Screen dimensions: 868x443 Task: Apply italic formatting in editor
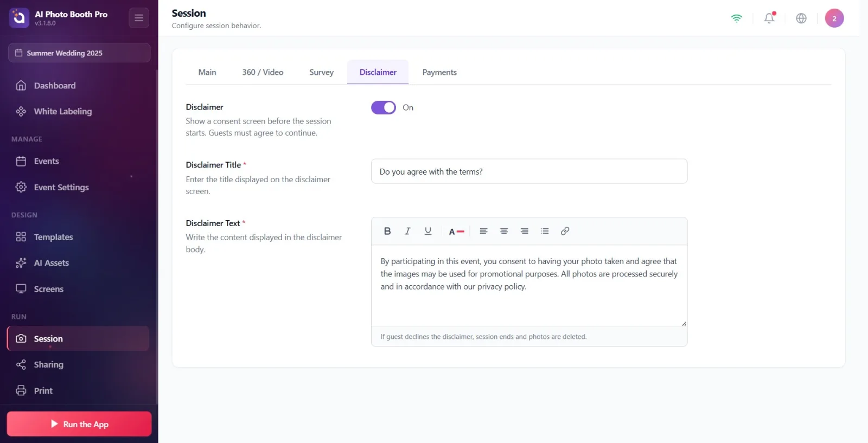pyautogui.click(x=407, y=231)
